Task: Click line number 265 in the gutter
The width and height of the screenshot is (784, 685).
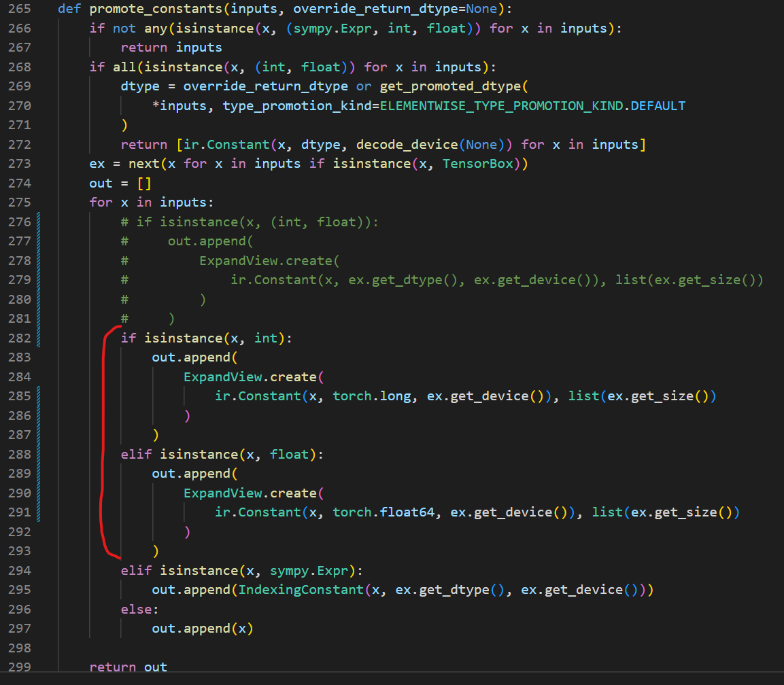Action: [x=20, y=9]
